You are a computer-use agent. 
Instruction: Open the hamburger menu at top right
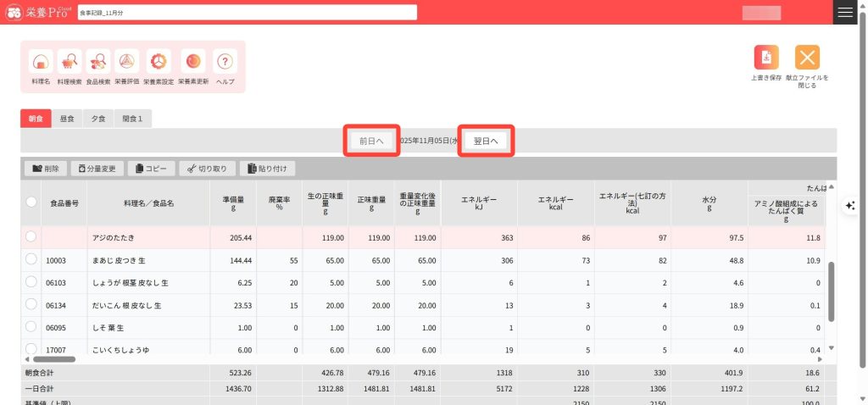pyautogui.click(x=845, y=12)
